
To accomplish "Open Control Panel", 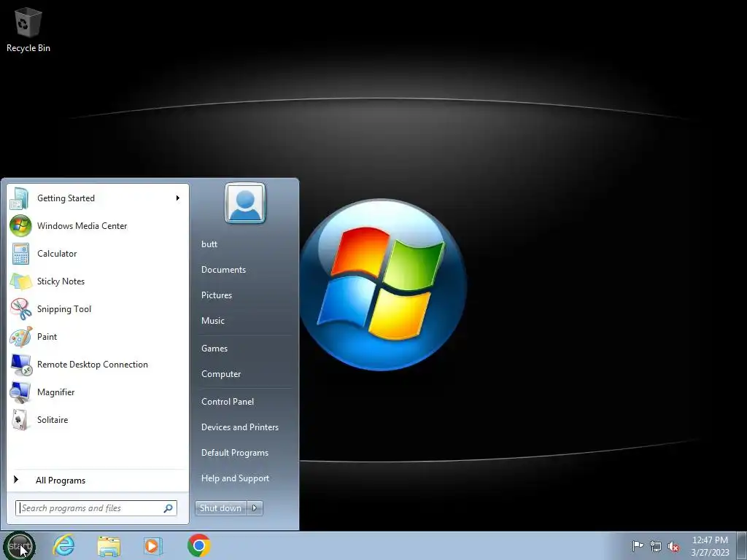I will click(228, 402).
